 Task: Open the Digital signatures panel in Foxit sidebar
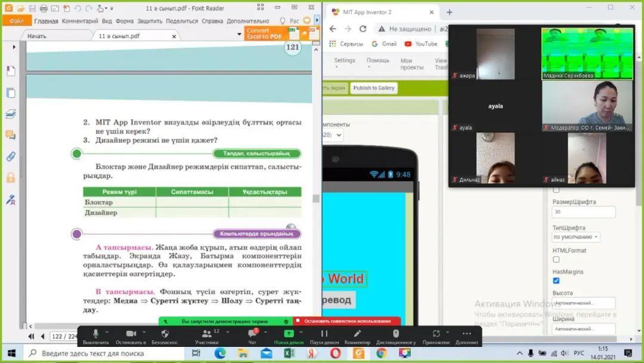point(11,199)
